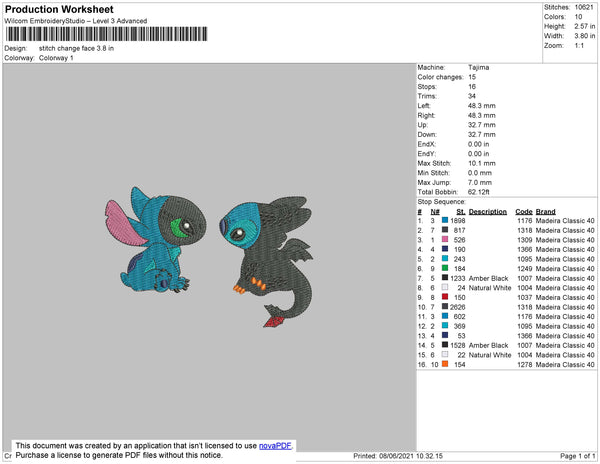Click the blue Stitch character in the design preview
600x464 pixels.
[x=155, y=240]
